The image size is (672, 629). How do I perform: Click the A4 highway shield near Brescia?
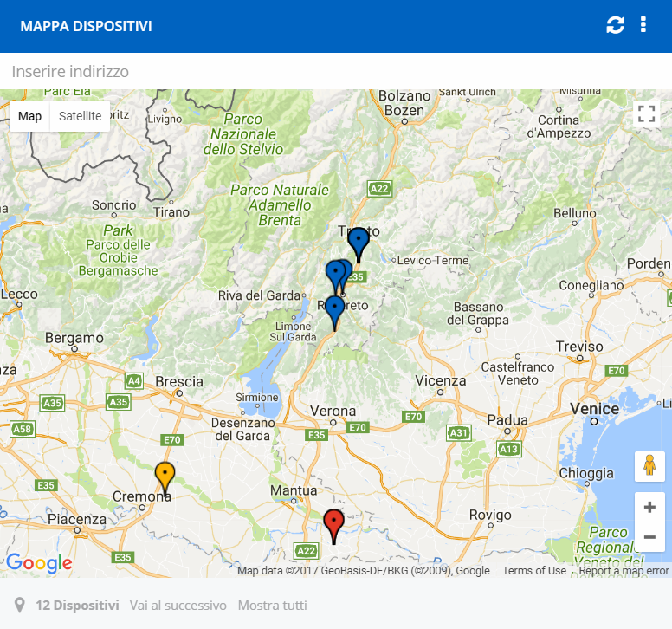(x=134, y=380)
